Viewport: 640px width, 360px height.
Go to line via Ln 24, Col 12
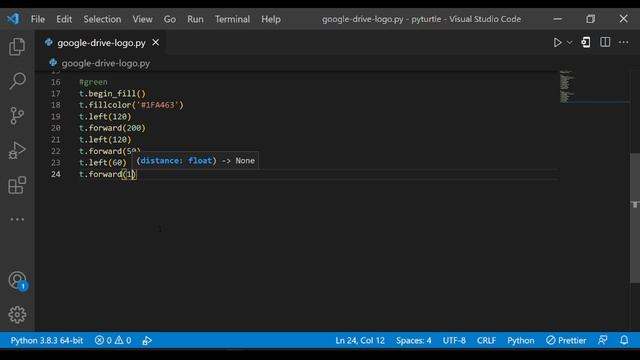click(360, 340)
